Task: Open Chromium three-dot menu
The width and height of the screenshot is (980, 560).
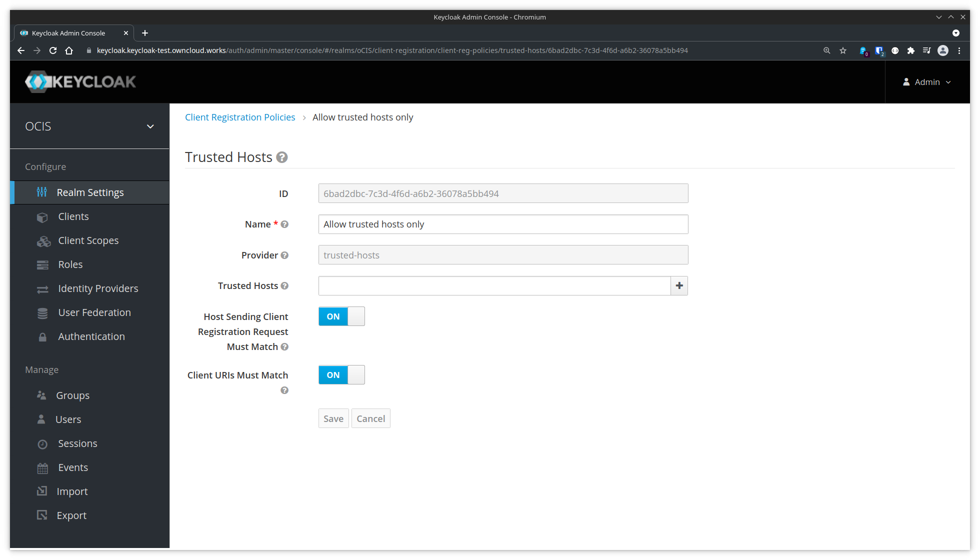Action: click(959, 50)
